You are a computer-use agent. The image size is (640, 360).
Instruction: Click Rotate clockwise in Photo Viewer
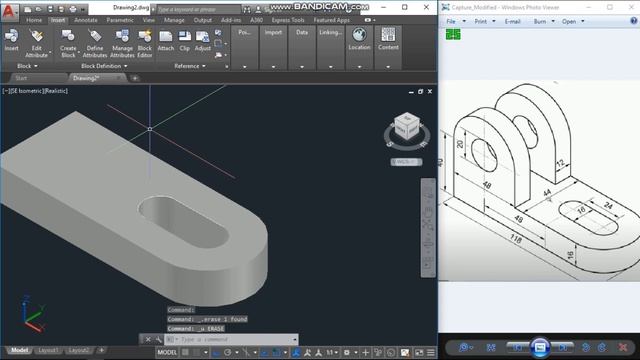click(x=602, y=348)
